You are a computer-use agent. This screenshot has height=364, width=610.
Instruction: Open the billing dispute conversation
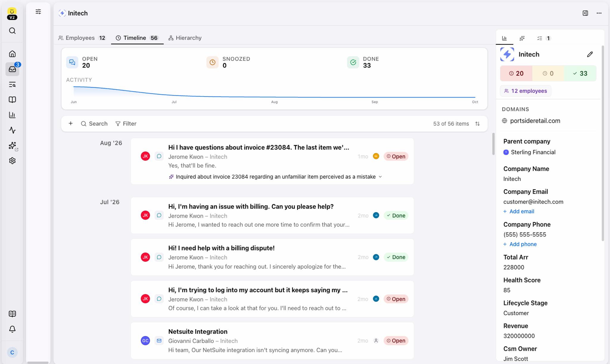(x=272, y=257)
